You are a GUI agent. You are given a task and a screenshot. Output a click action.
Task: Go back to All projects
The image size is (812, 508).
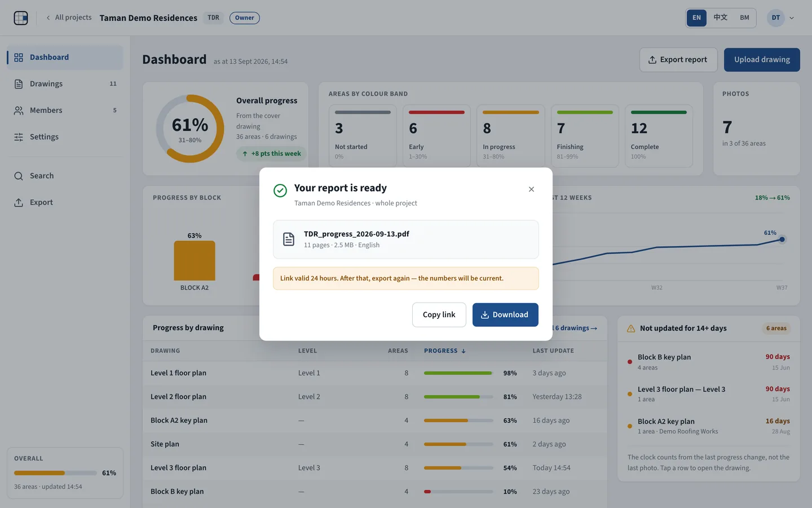[x=69, y=17]
